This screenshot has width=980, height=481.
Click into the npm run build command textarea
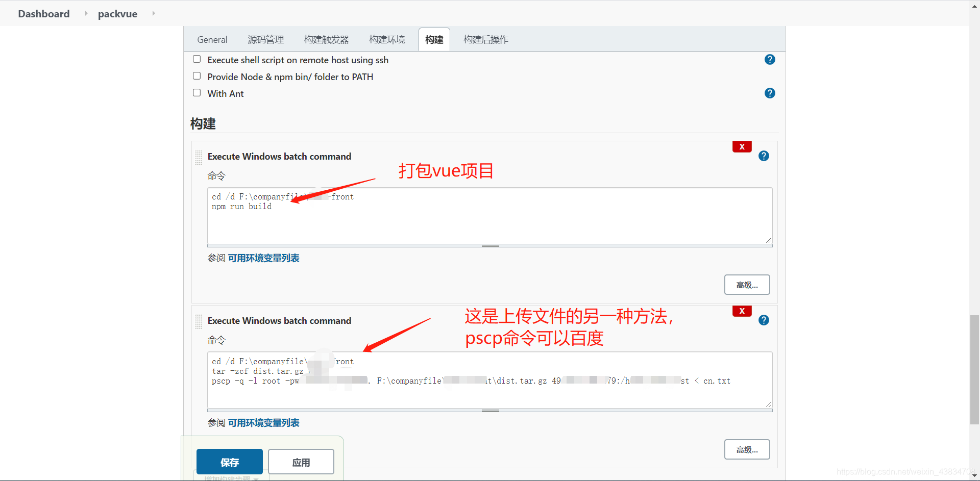pos(490,216)
